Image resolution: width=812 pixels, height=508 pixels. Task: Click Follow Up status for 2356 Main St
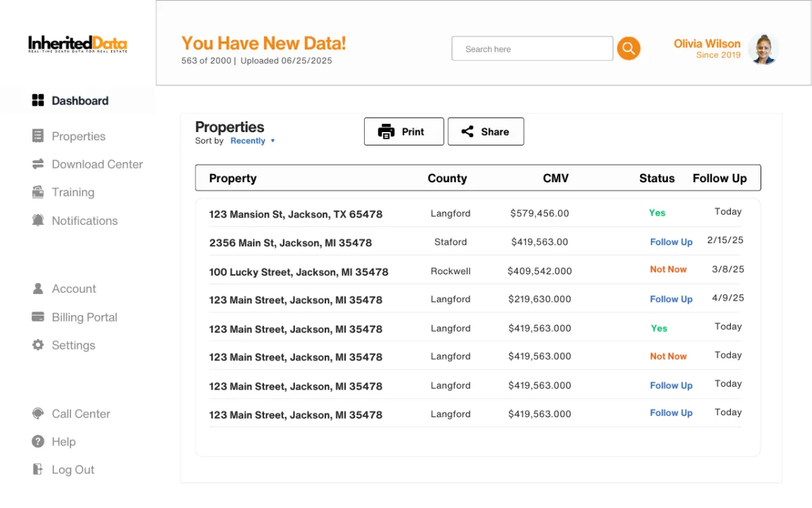(x=671, y=242)
